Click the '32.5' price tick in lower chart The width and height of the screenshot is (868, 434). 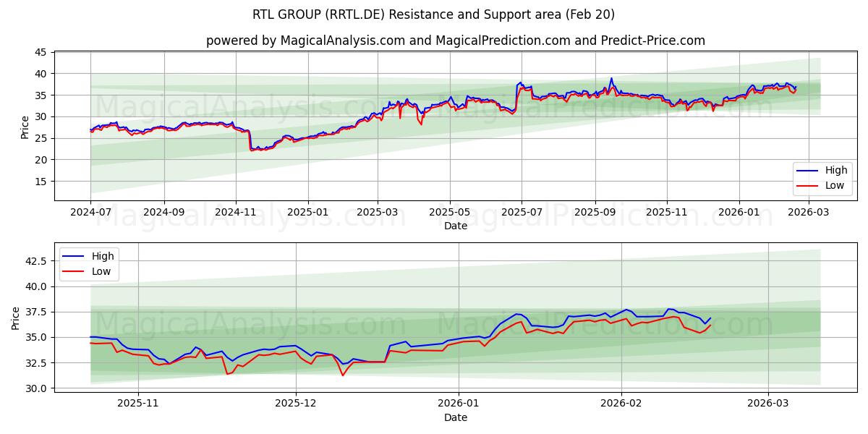(36, 363)
